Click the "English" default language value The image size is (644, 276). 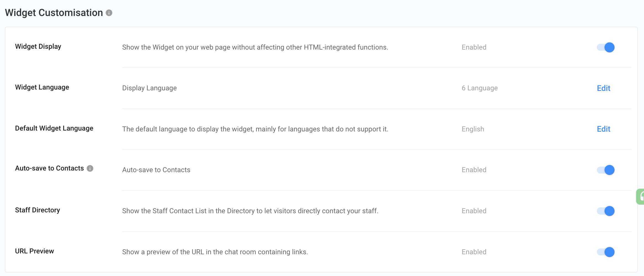pos(473,129)
